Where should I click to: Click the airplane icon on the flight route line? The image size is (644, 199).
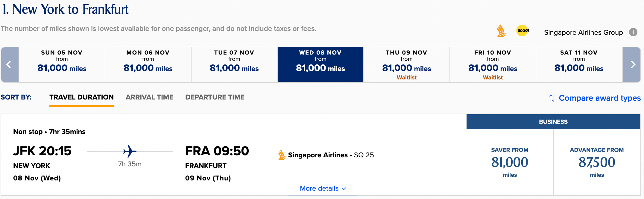coord(130,151)
